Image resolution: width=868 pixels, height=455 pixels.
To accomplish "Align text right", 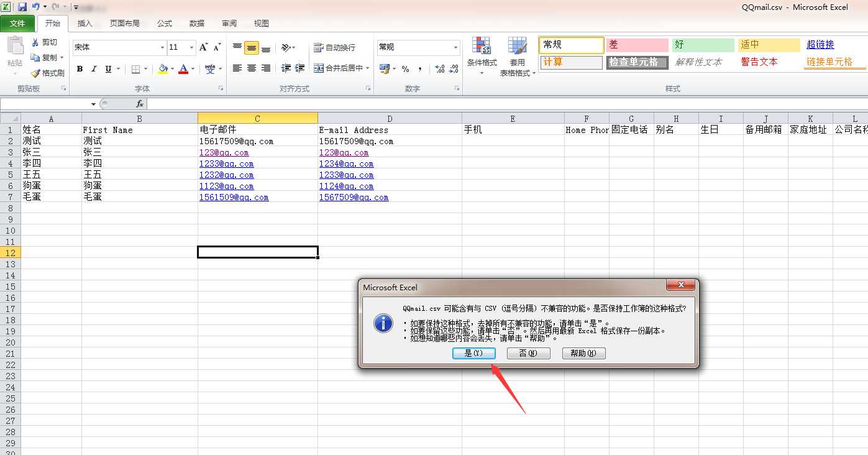I will (266, 68).
